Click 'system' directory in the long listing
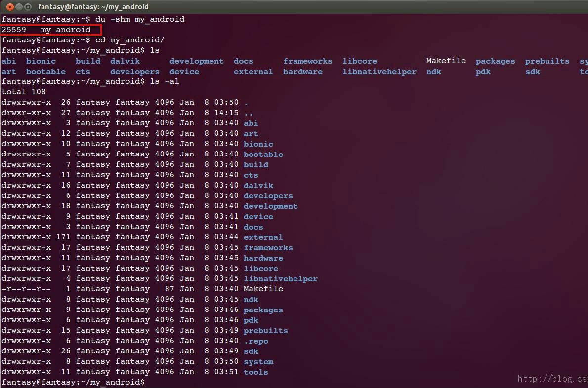The height and width of the screenshot is (388, 588). tap(258, 362)
